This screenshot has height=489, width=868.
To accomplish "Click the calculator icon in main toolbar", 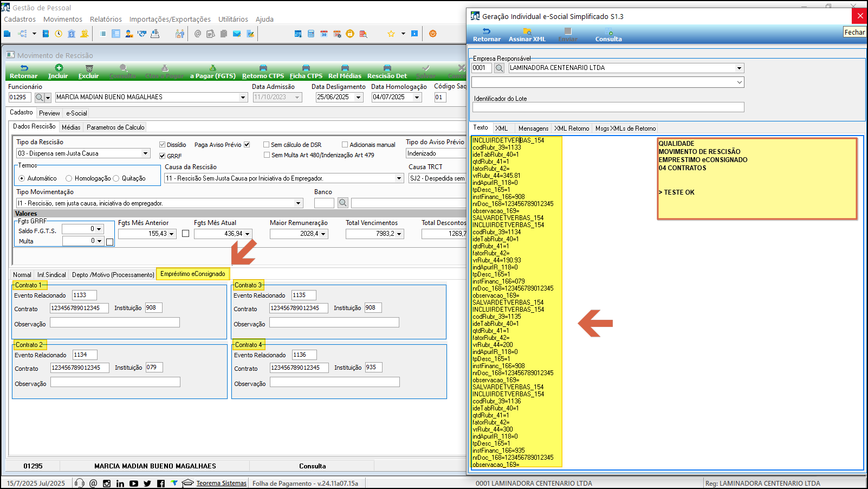I will click(x=311, y=34).
